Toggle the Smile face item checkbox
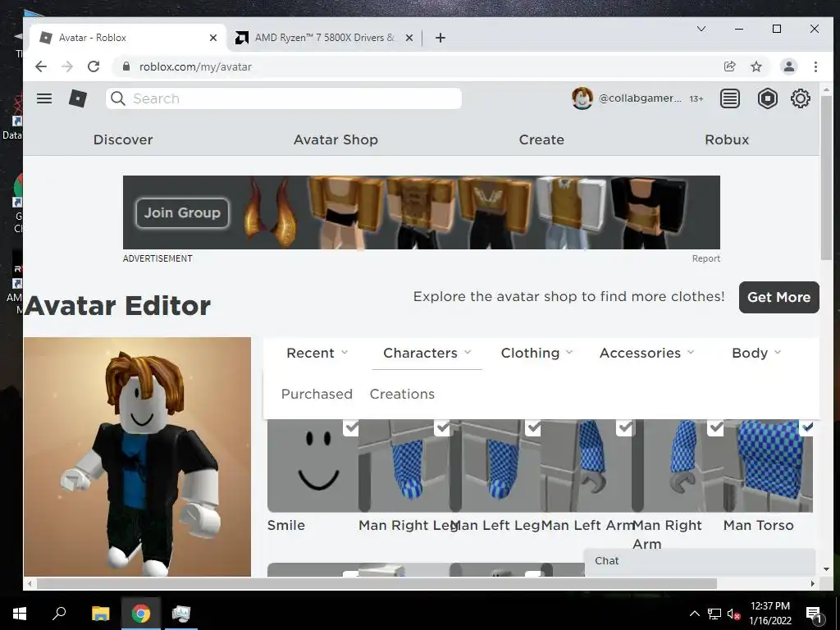This screenshot has width=840, height=630. tap(351, 427)
